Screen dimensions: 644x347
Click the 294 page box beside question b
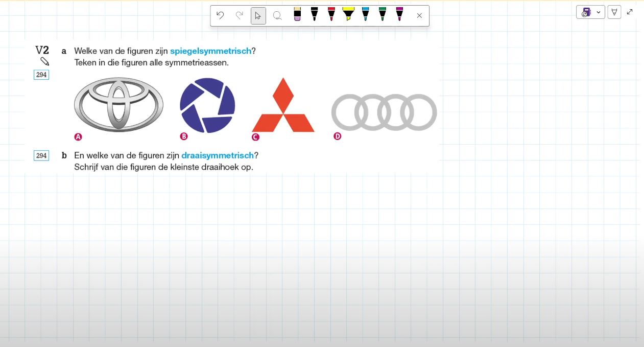click(41, 155)
